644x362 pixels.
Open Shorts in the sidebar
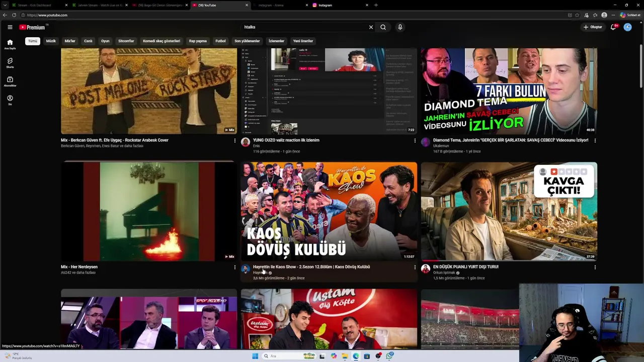pyautogui.click(x=10, y=63)
